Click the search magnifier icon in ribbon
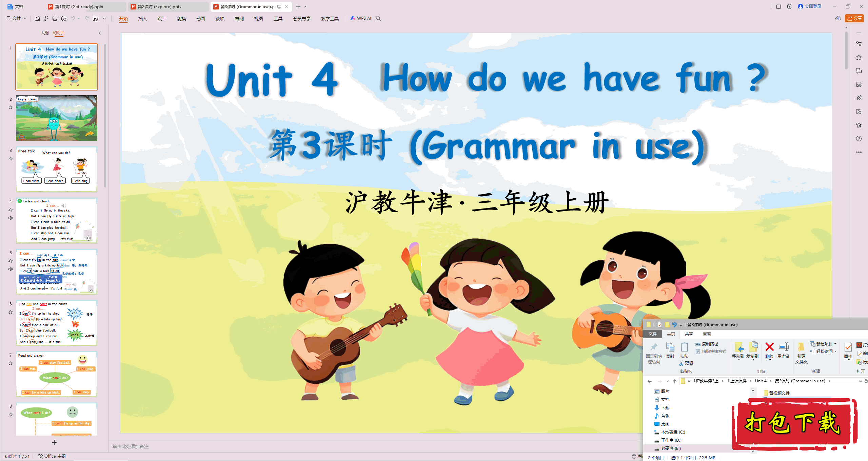The image size is (868, 461). tap(379, 18)
